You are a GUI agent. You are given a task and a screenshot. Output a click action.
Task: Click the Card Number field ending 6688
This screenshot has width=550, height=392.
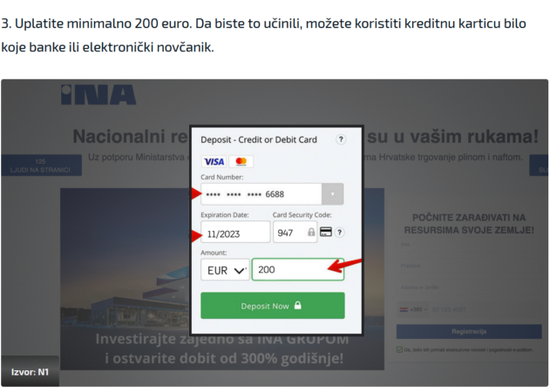(261, 194)
